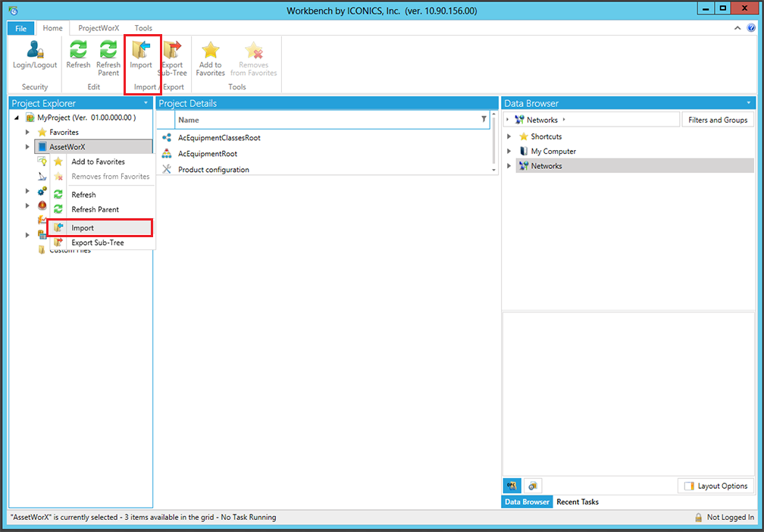Image resolution: width=764 pixels, height=532 pixels.
Task: Click the filter icon in Name column
Action: coord(484,120)
